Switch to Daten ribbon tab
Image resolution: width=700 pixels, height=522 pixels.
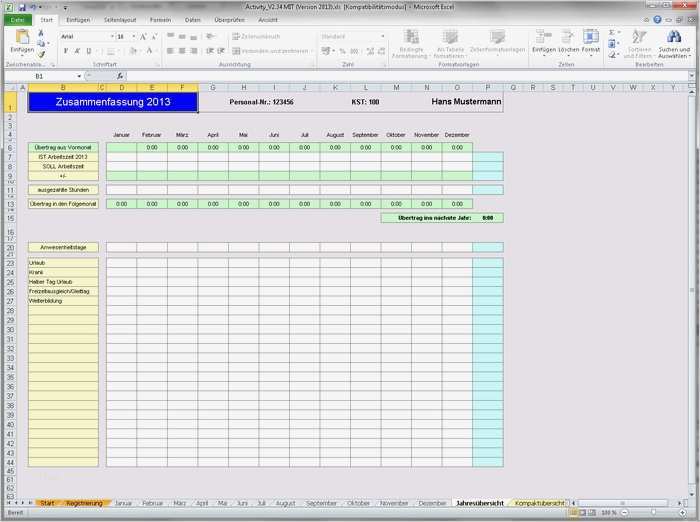point(193,20)
